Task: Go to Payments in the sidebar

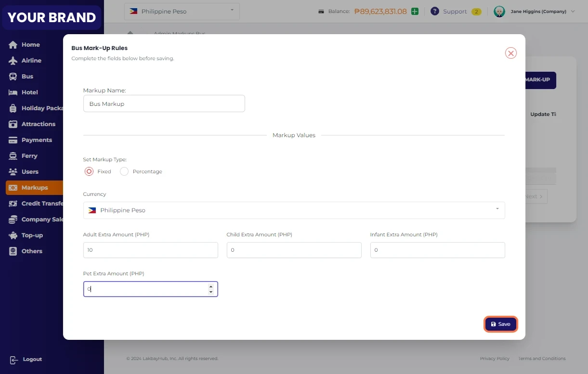Action: (x=37, y=140)
